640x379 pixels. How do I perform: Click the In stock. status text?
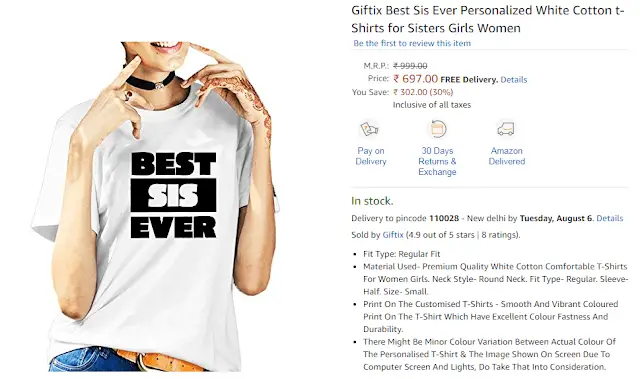tap(372, 201)
